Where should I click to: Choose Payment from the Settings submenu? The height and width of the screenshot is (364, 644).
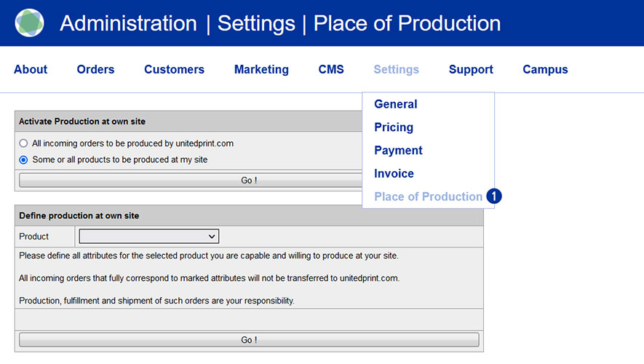398,151
